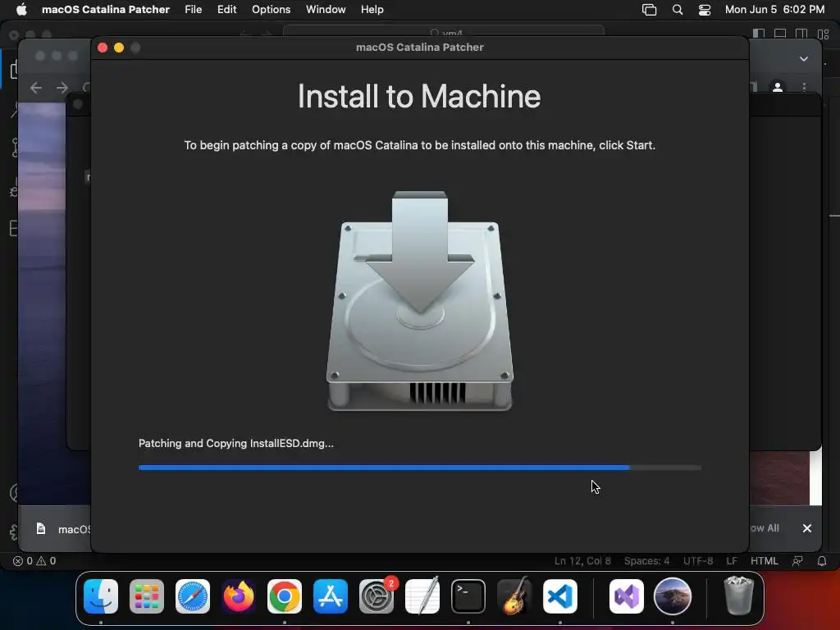Launch Firefox from the Dock
Screen dimensions: 840x630
[239, 596]
